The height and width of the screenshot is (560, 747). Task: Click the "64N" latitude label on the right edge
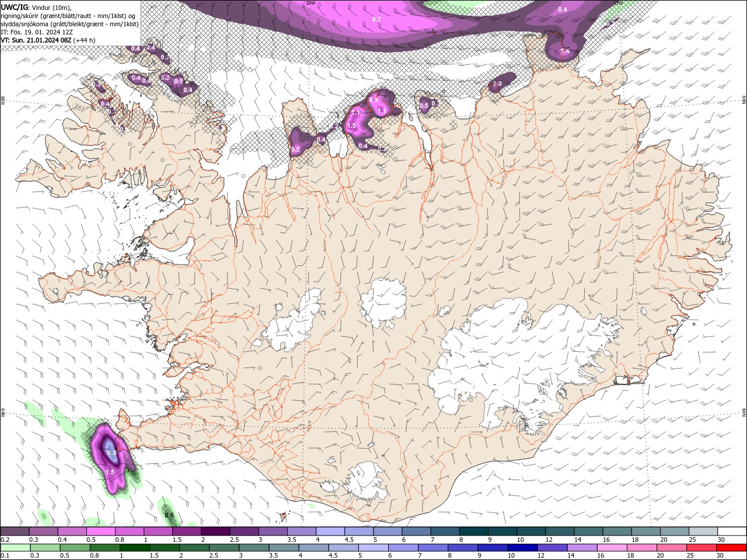(x=744, y=412)
